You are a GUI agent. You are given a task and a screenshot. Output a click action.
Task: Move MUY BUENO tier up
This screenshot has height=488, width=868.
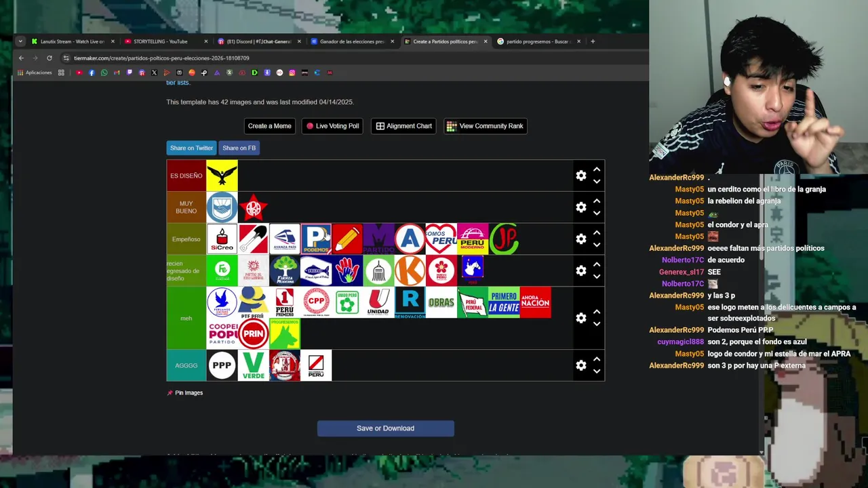(597, 201)
